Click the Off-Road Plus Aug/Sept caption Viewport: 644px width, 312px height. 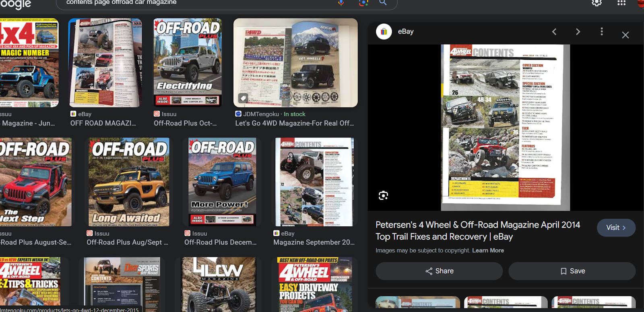point(127,242)
